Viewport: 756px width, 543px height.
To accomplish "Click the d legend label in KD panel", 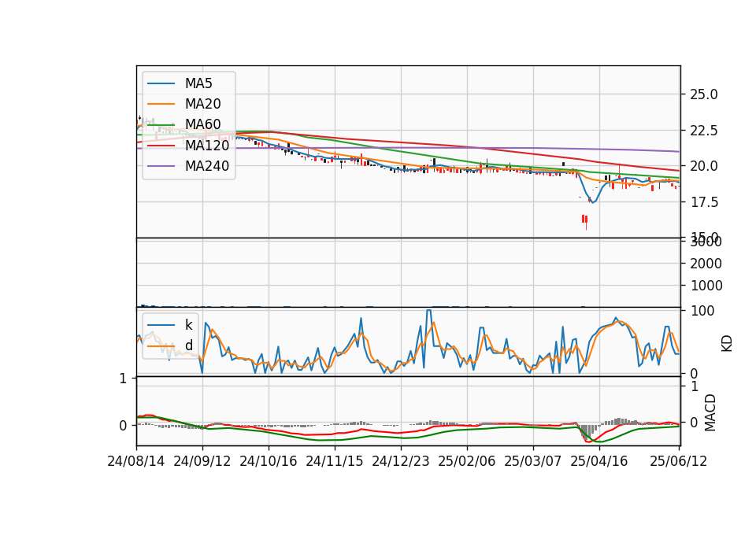I will [189, 345].
